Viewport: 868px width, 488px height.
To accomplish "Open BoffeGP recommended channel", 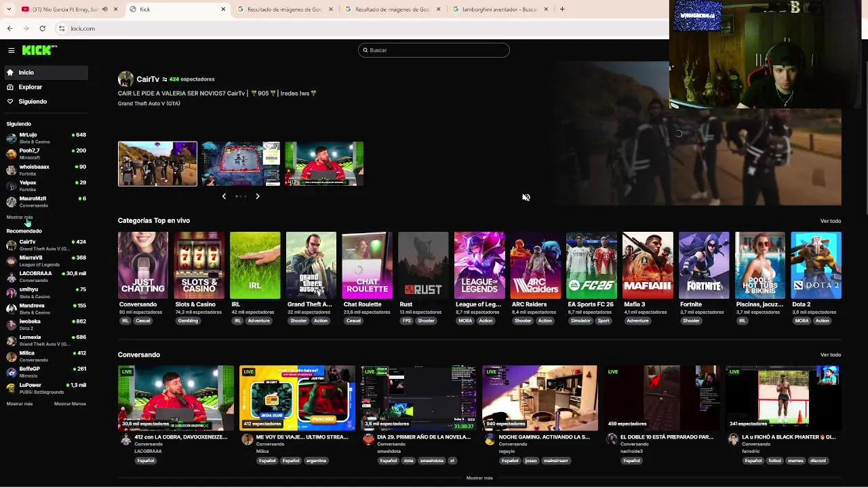I will click(45, 372).
